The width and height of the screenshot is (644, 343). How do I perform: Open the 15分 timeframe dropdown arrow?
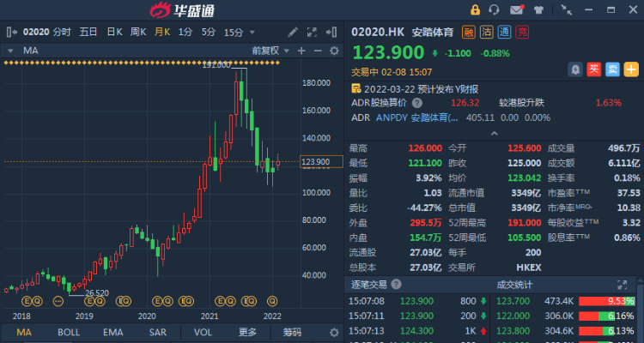[252, 33]
